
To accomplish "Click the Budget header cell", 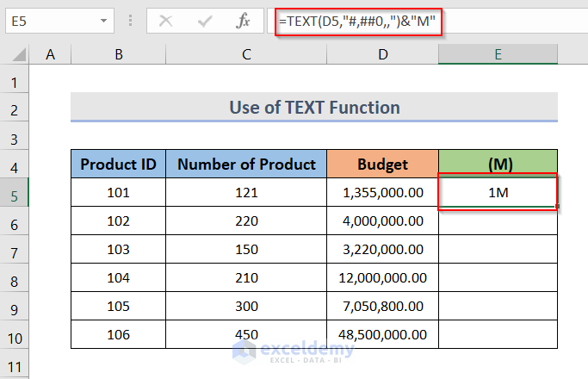I will pos(382,164).
